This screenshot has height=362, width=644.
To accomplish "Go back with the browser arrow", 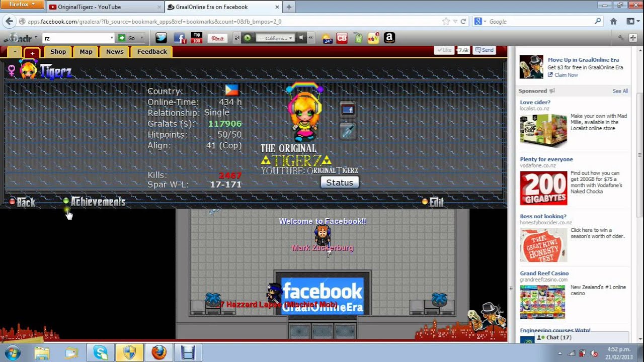I will 9,21.
